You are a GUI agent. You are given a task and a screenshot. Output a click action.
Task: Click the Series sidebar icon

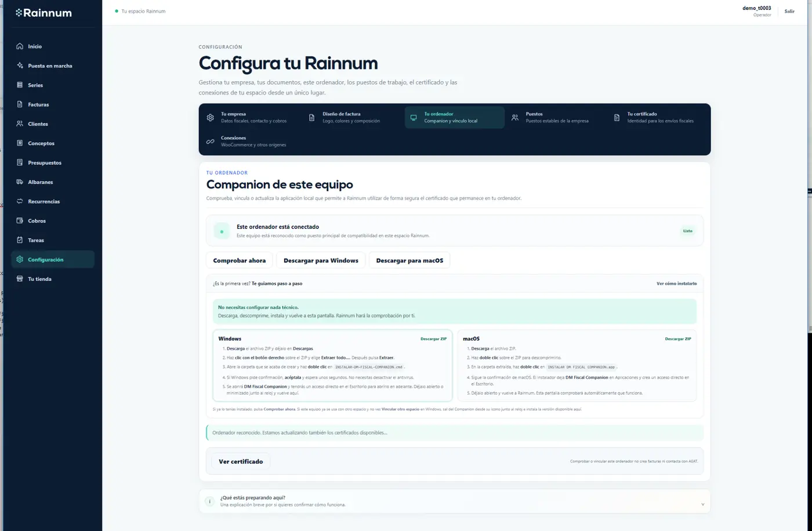tap(20, 85)
